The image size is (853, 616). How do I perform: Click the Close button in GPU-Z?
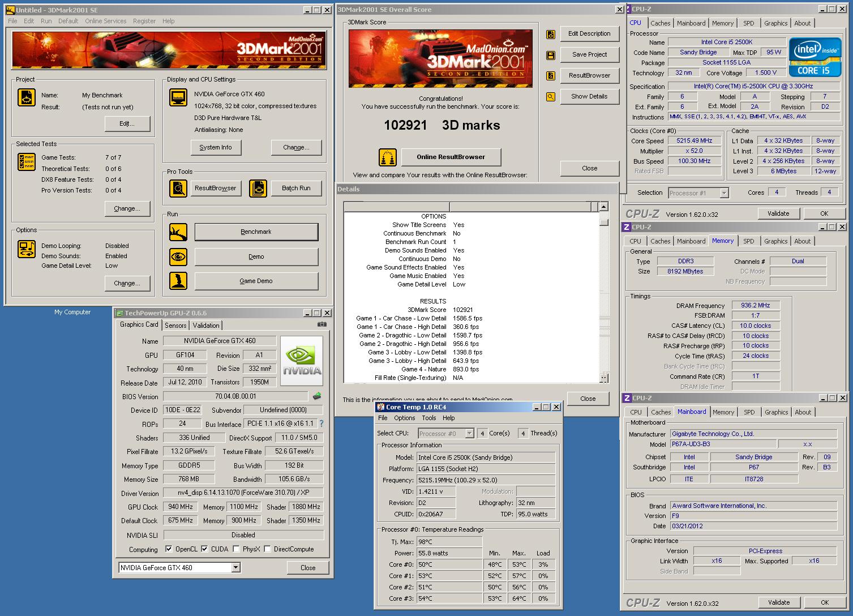[x=308, y=567]
